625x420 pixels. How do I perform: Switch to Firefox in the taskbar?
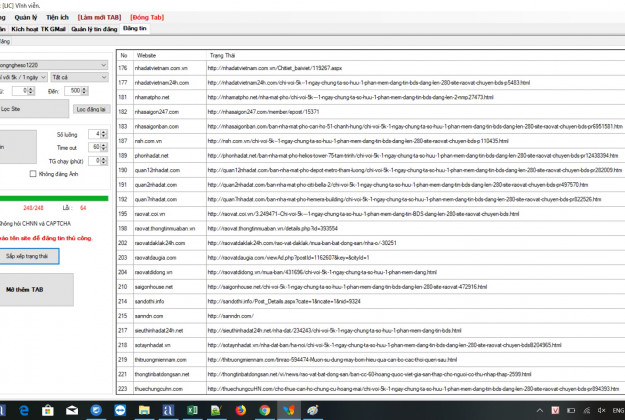(x=240, y=410)
